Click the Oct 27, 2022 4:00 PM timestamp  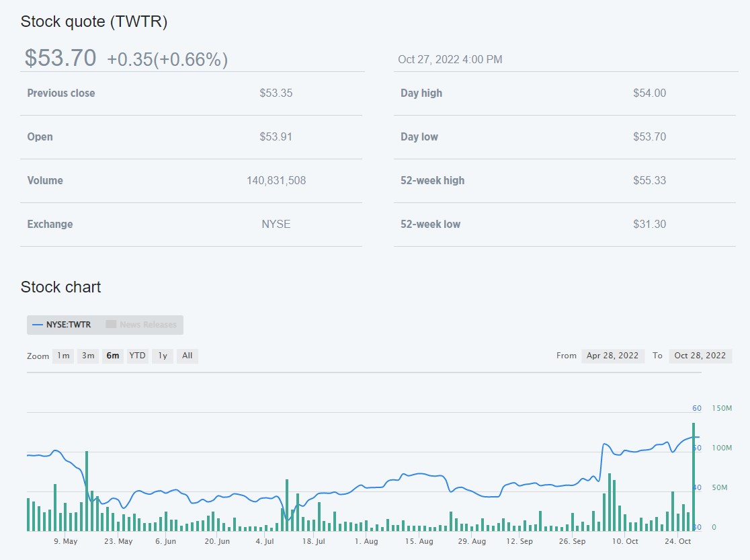pos(450,59)
